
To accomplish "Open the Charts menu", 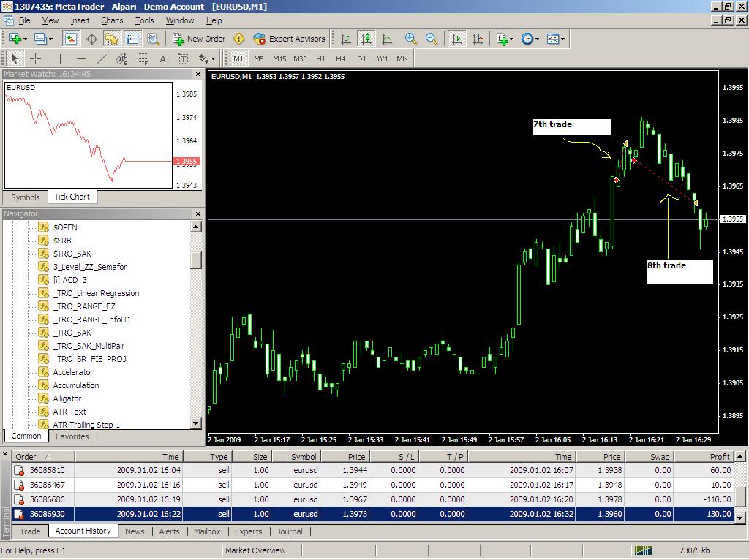I will pos(112,20).
